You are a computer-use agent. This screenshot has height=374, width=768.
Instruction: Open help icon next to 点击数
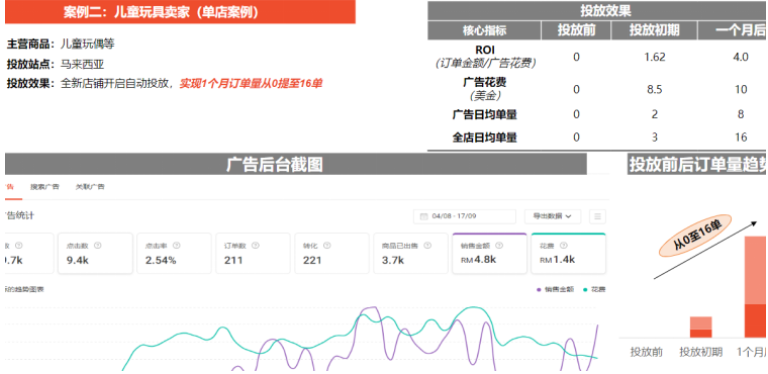97,245
